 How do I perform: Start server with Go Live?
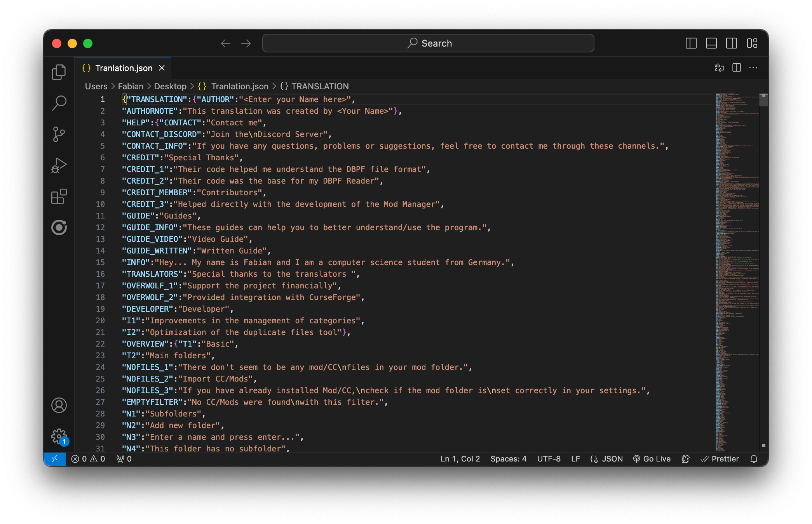(652, 459)
